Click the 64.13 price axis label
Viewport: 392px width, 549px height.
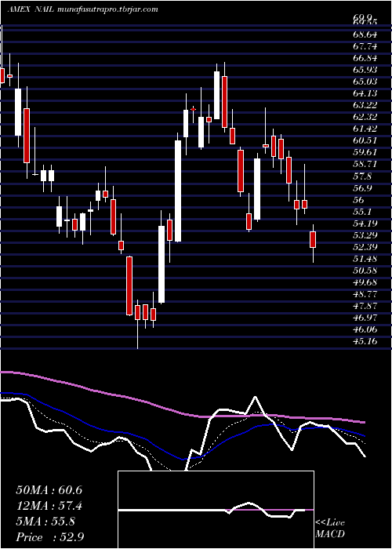click(x=365, y=93)
